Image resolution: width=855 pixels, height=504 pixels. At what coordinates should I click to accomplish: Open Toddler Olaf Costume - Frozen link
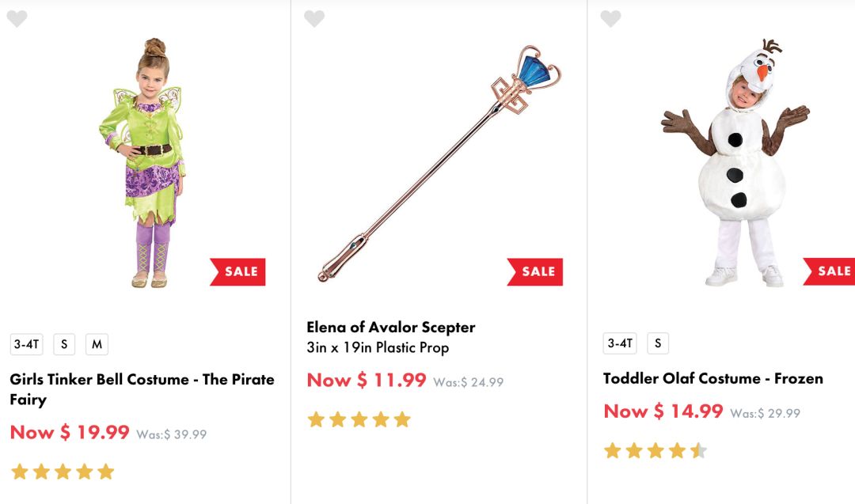pos(712,378)
